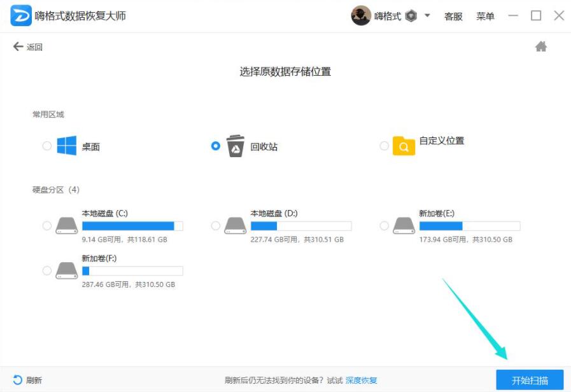The width and height of the screenshot is (571, 392).
Task: Go to the home page icon
Action: point(541,46)
